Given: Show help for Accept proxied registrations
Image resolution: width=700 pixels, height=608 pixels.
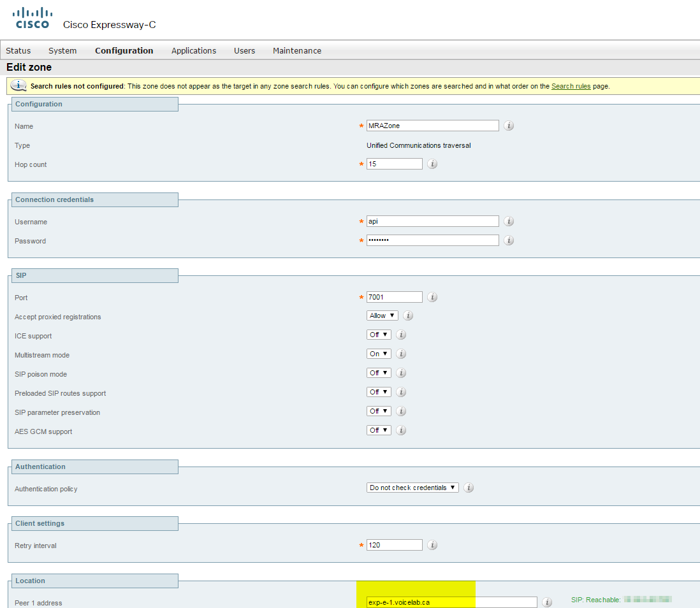Looking at the screenshot, I should tap(408, 316).
